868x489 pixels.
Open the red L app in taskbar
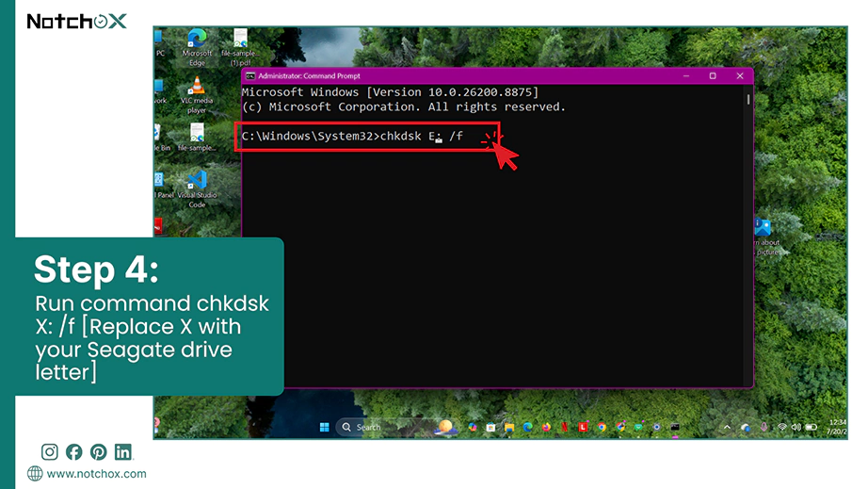pyautogui.click(x=584, y=427)
